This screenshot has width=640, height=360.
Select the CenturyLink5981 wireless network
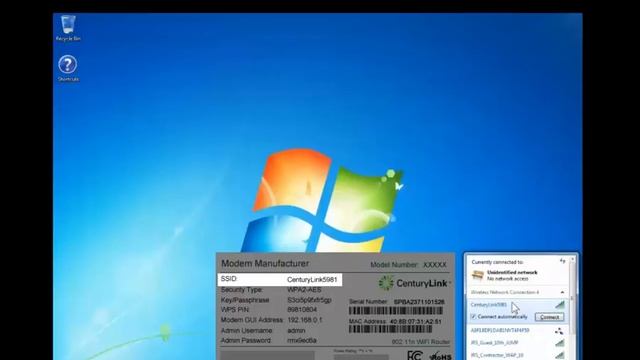[489, 305]
